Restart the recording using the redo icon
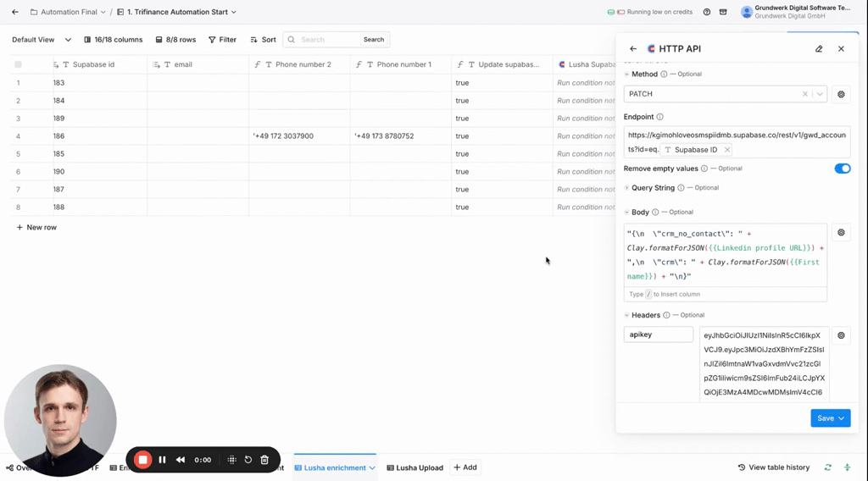This screenshot has height=481, width=868. pyautogui.click(x=248, y=460)
